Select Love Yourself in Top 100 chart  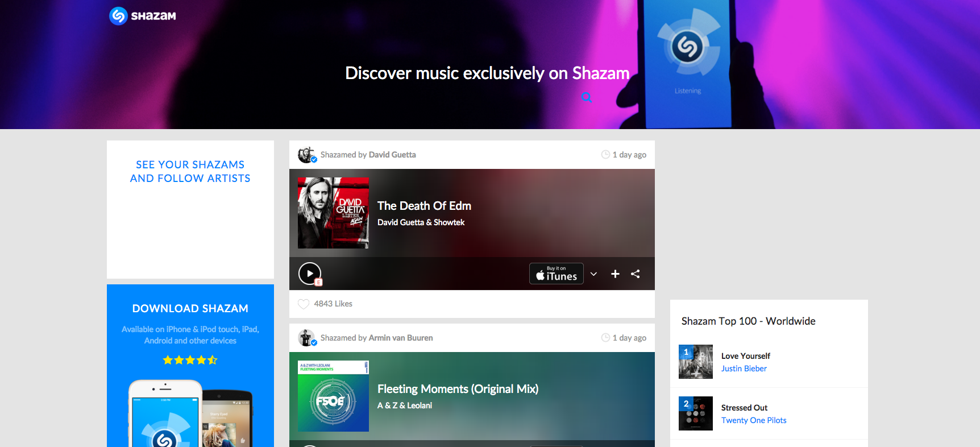click(745, 356)
